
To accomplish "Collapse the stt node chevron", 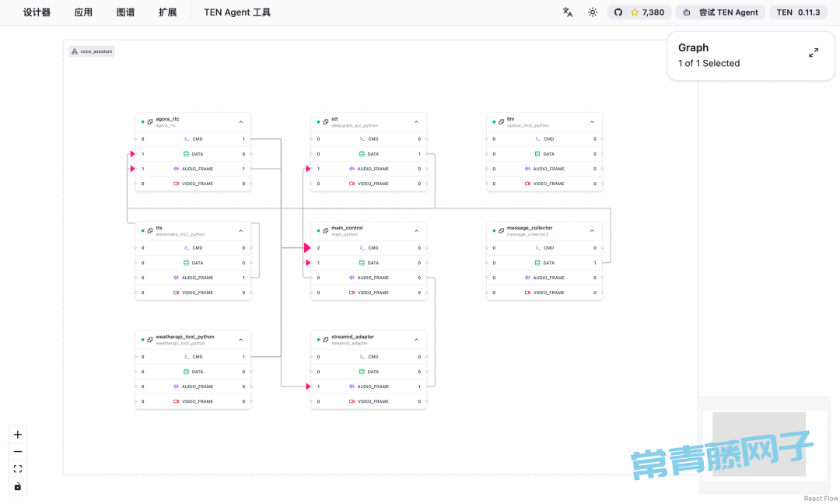I will (416, 122).
